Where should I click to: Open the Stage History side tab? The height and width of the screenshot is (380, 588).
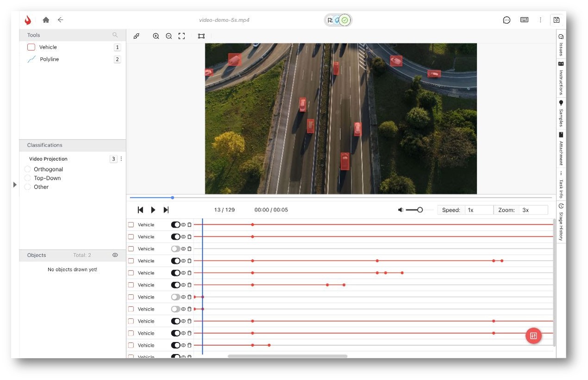pyautogui.click(x=561, y=222)
